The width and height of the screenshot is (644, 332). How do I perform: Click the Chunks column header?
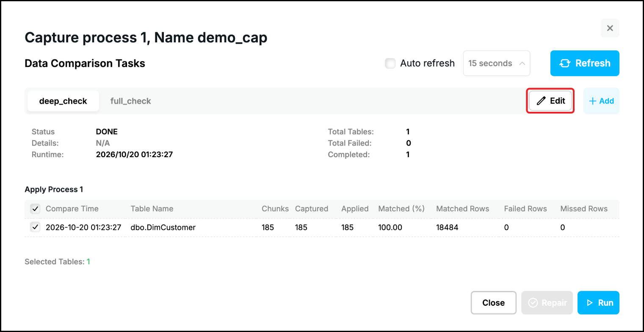(275, 209)
